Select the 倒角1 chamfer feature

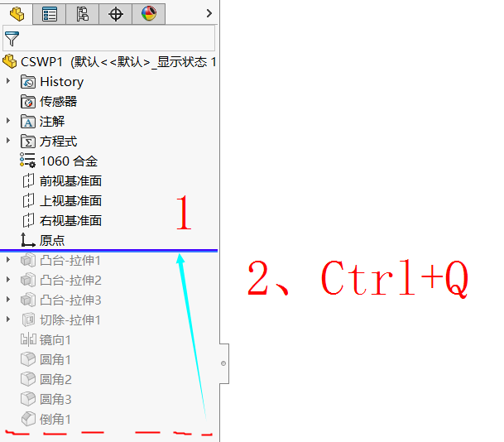coord(55,420)
